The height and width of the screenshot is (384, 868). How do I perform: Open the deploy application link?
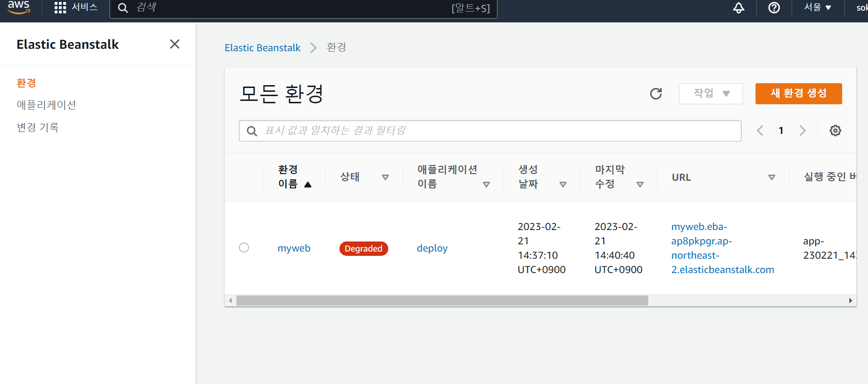click(x=432, y=248)
